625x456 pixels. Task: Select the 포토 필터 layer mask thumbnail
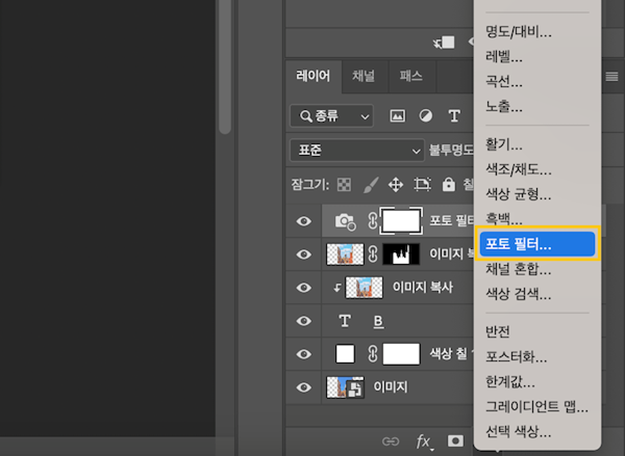[x=401, y=221]
